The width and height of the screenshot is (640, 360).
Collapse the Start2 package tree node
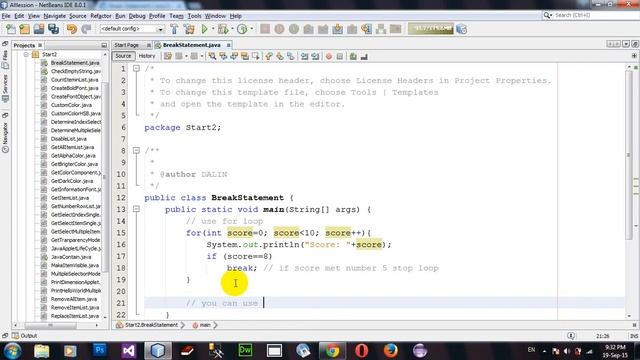26,54
